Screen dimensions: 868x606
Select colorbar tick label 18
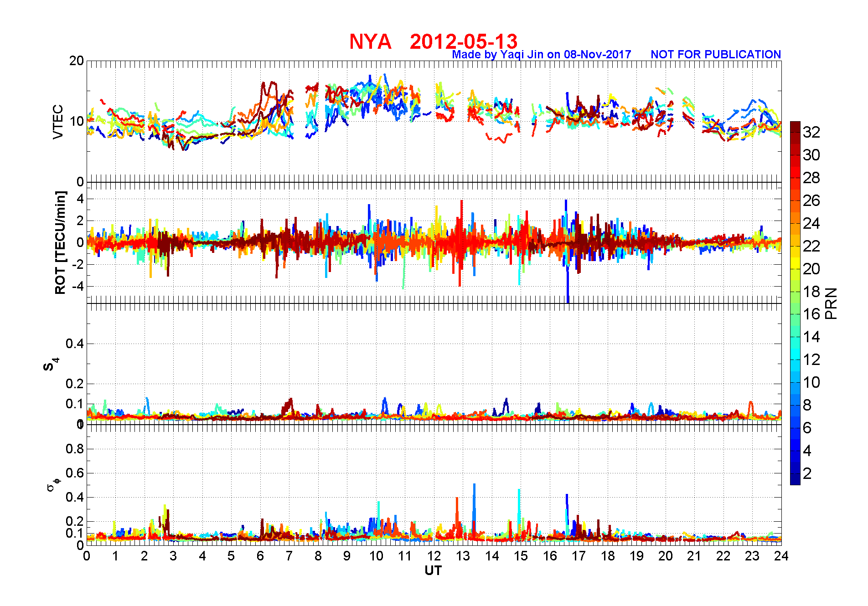click(811, 292)
